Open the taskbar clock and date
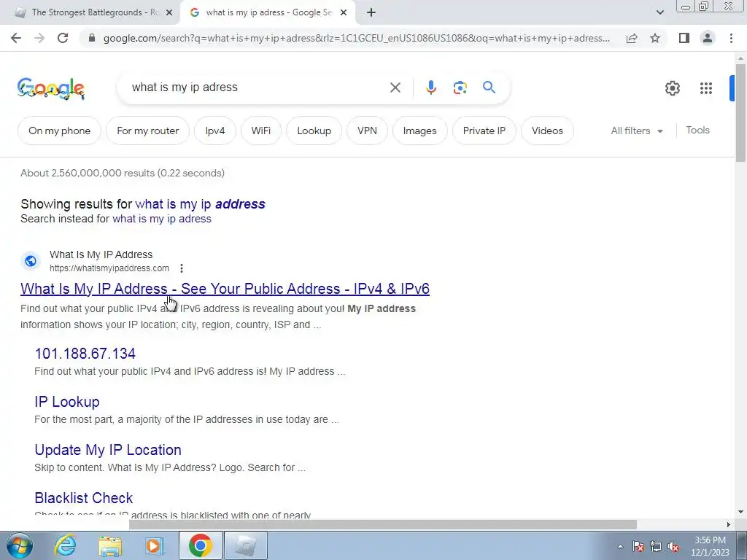The image size is (747, 560). tap(710, 546)
